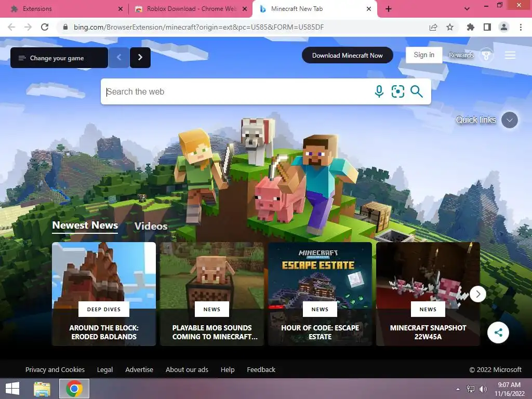The width and height of the screenshot is (532, 399).
Task: Click the browser forward arrow
Action: pos(28,27)
